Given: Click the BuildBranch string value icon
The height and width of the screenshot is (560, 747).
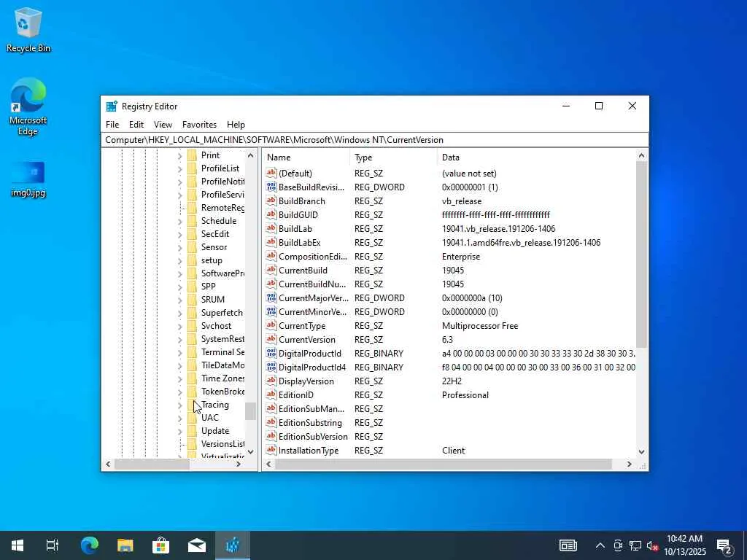Looking at the screenshot, I should [271, 201].
